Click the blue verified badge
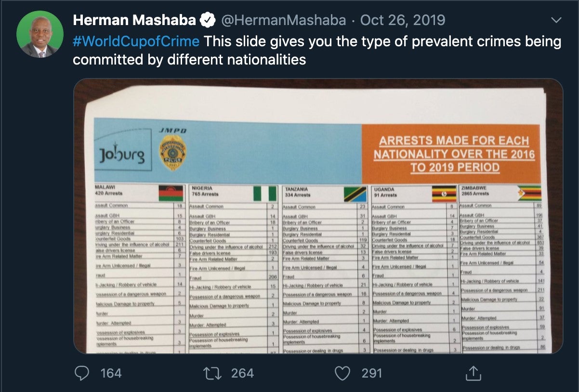Image resolution: width=579 pixels, height=392 pixels. coord(207,20)
